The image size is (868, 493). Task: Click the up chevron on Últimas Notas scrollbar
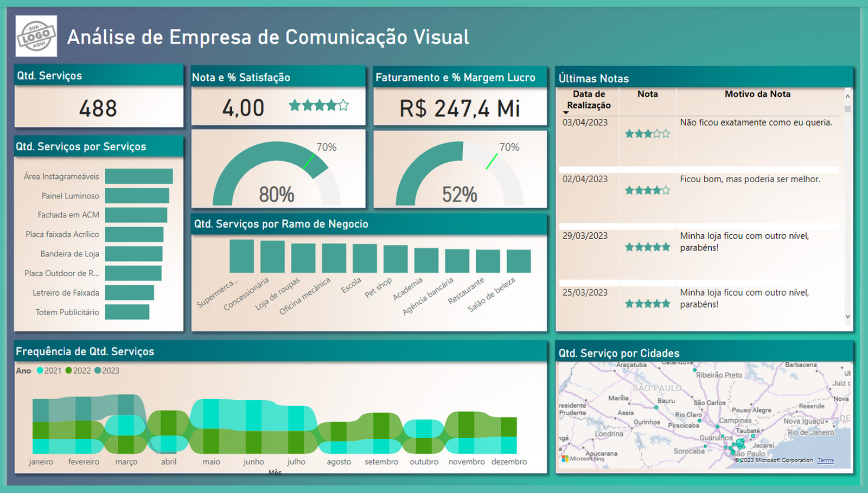[x=847, y=97]
